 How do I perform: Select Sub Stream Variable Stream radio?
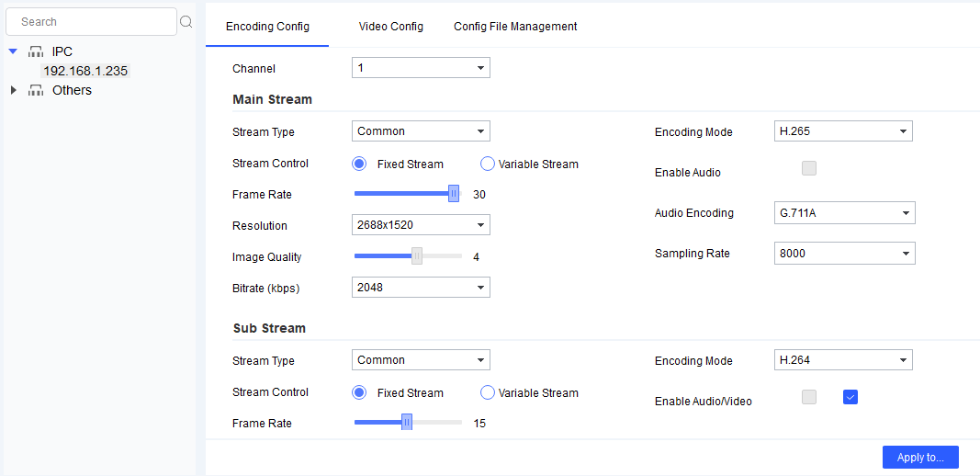point(488,392)
